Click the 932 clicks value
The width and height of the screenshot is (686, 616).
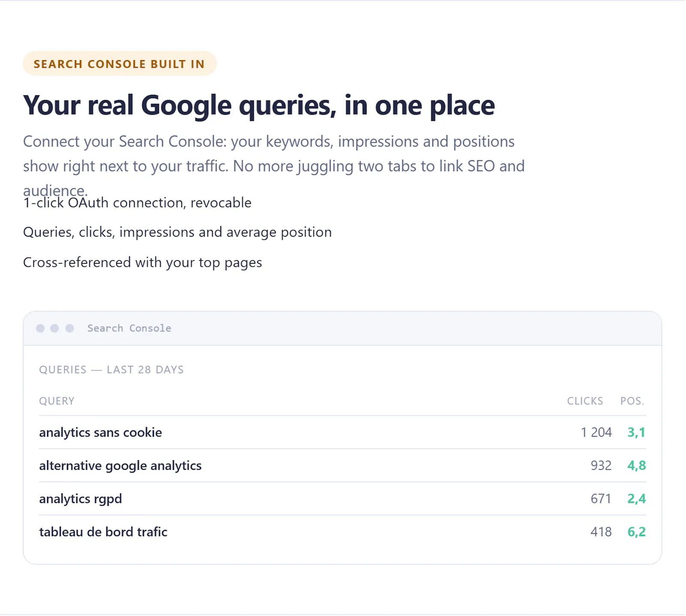pos(601,465)
